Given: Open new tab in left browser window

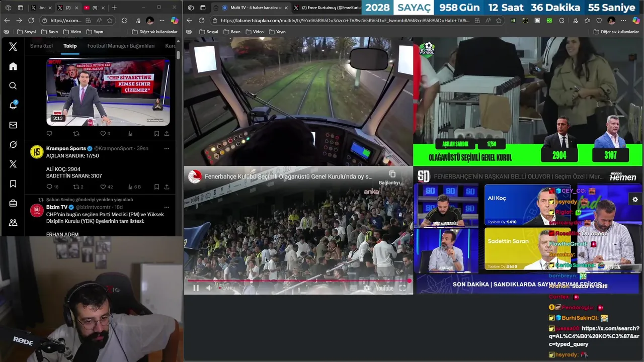Looking at the screenshot, I should click(114, 8).
